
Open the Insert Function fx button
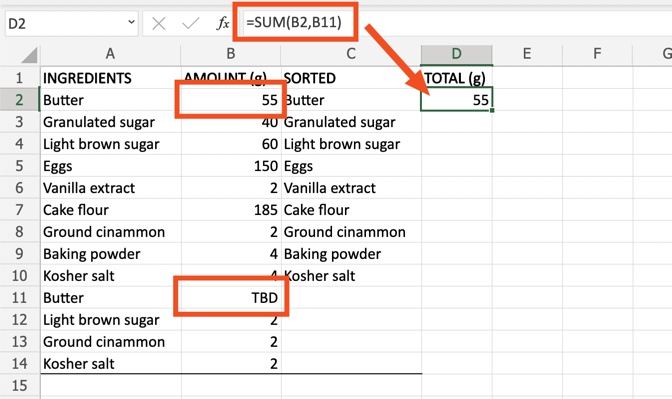tap(223, 23)
